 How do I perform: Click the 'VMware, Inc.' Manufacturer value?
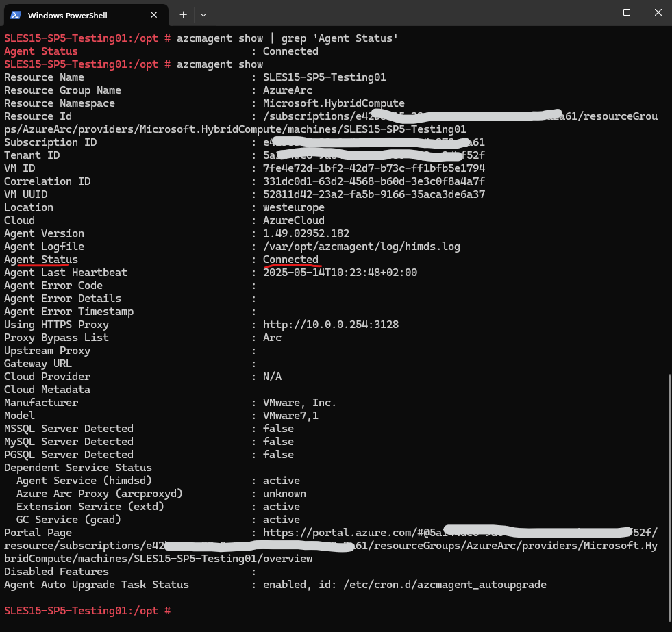click(x=299, y=403)
